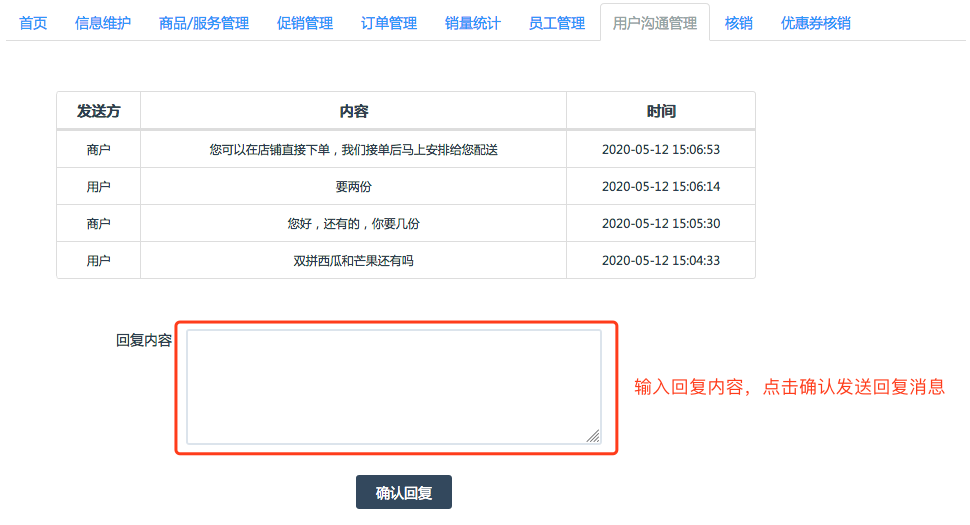The width and height of the screenshot is (970, 525).
Task: Click the textarea resize handle corner
Action: tap(593, 436)
